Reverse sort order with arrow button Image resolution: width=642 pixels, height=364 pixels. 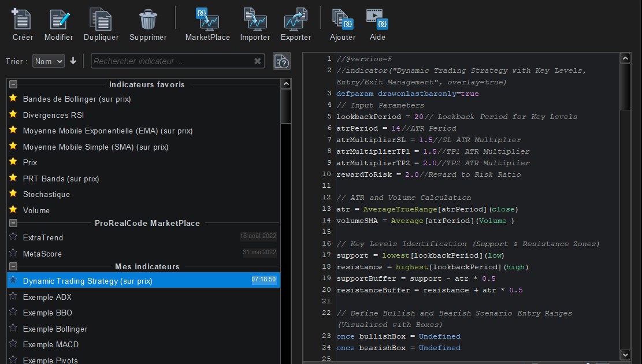click(73, 61)
